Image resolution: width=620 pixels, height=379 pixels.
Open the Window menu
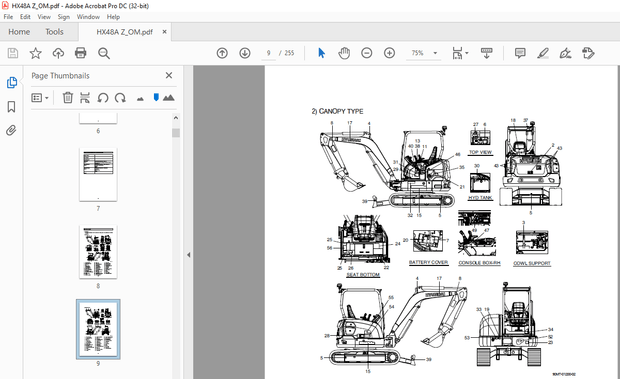click(88, 17)
